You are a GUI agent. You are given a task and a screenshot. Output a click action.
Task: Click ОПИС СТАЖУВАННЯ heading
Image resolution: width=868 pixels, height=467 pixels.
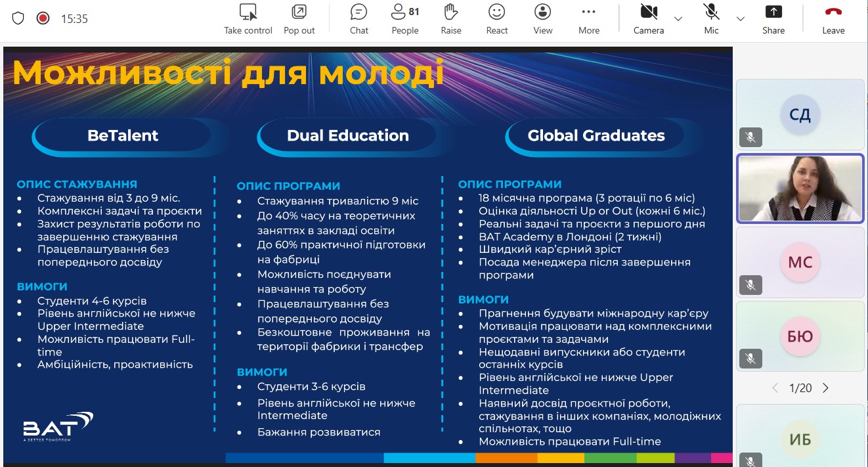[x=77, y=184]
